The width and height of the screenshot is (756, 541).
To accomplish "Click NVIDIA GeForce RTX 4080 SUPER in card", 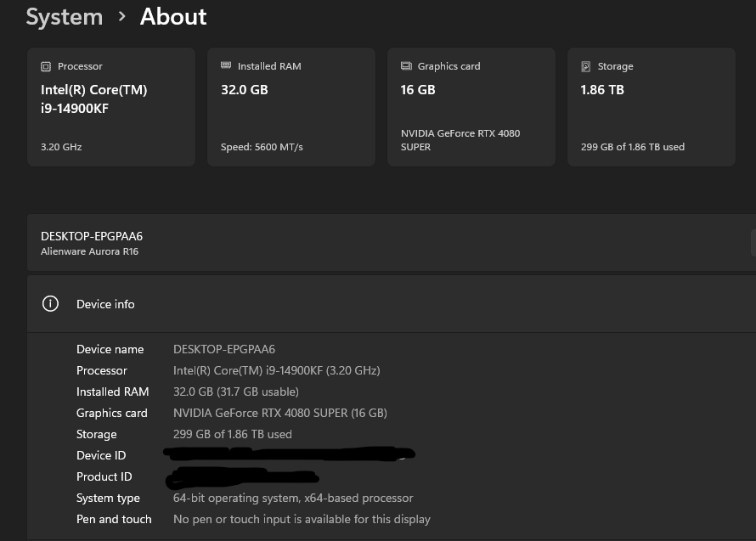I will (460, 140).
